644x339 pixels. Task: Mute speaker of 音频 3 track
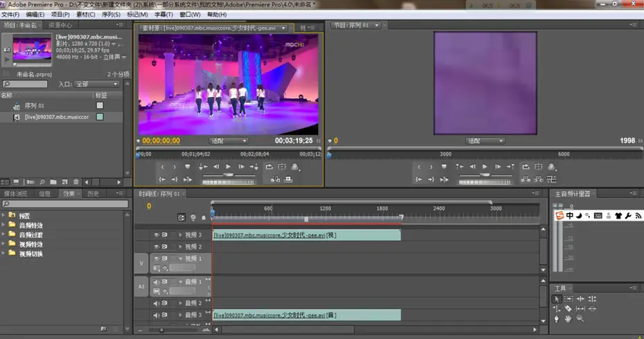(x=156, y=315)
